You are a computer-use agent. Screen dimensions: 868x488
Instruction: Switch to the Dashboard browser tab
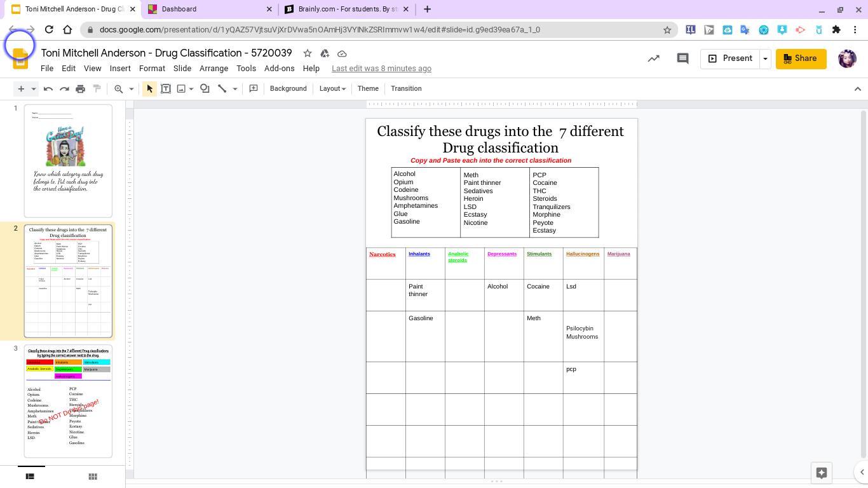(210, 10)
